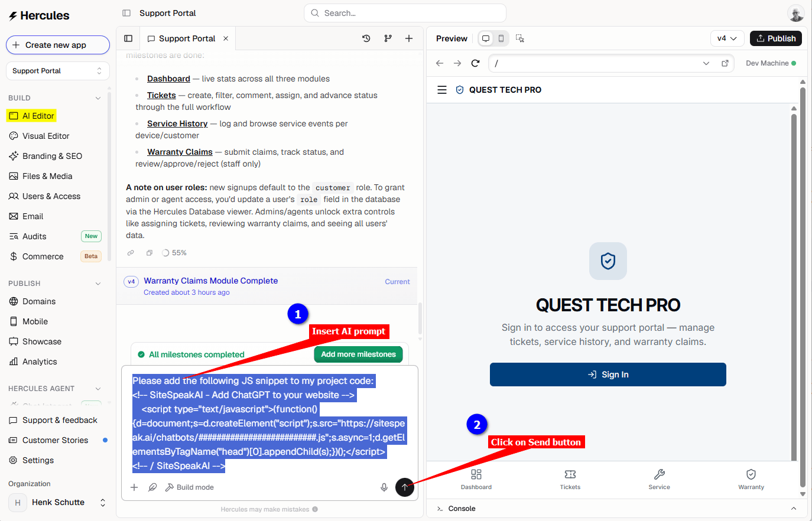Open the Support Portal app selector
This screenshot has width=812, height=521.
(58, 71)
